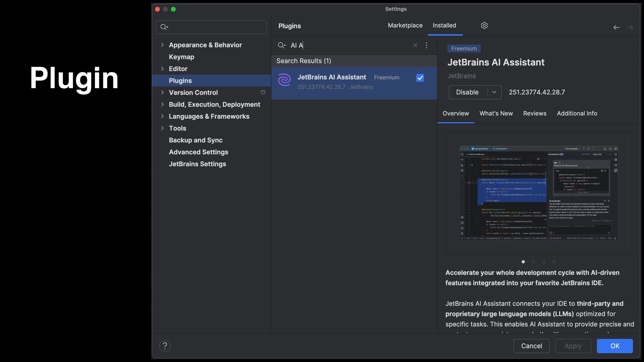Image resolution: width=644 pixels, height=362 pixels.
Task: Open the What's New tab
Action: (496, 113)
